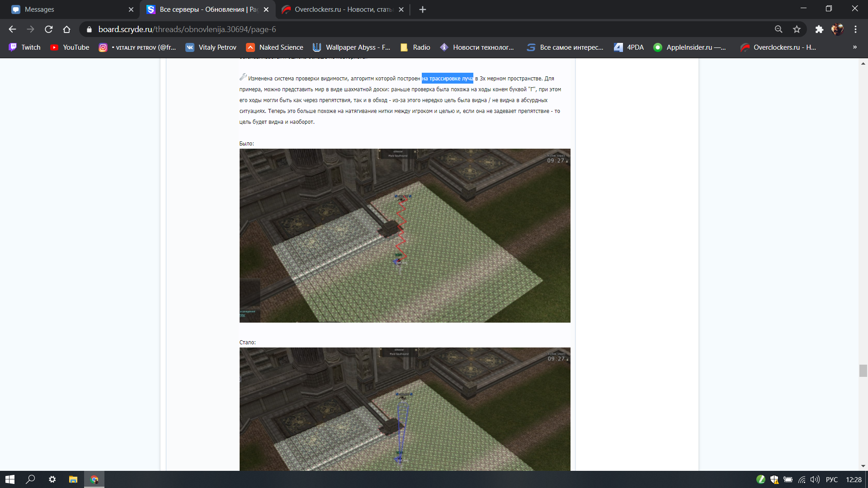Click the browser extensions puzzle icon
Viewport: 868px width, 488px height.
[820, 29]
